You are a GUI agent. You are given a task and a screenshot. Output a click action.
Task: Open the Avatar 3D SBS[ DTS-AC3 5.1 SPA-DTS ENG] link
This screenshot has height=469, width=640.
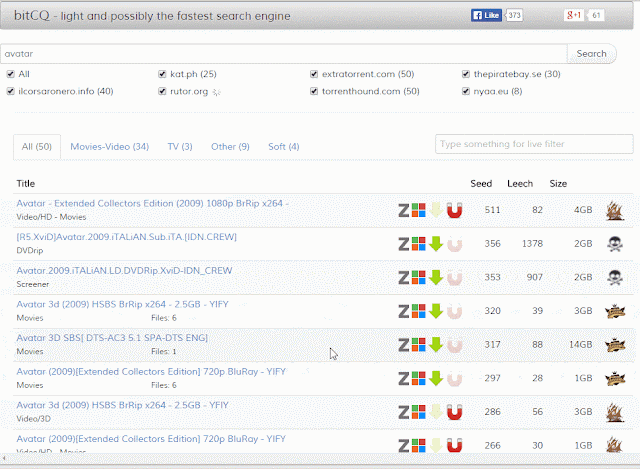[112, 338]
